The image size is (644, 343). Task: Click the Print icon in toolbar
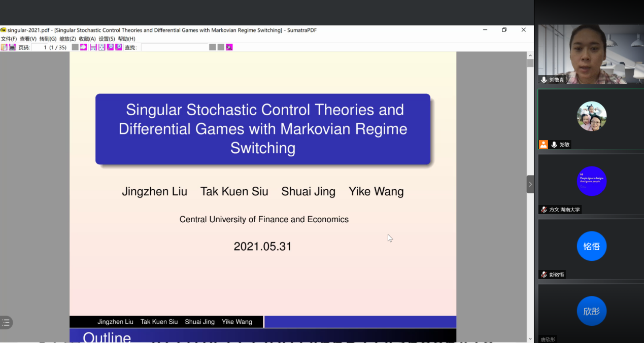point(12,47)
